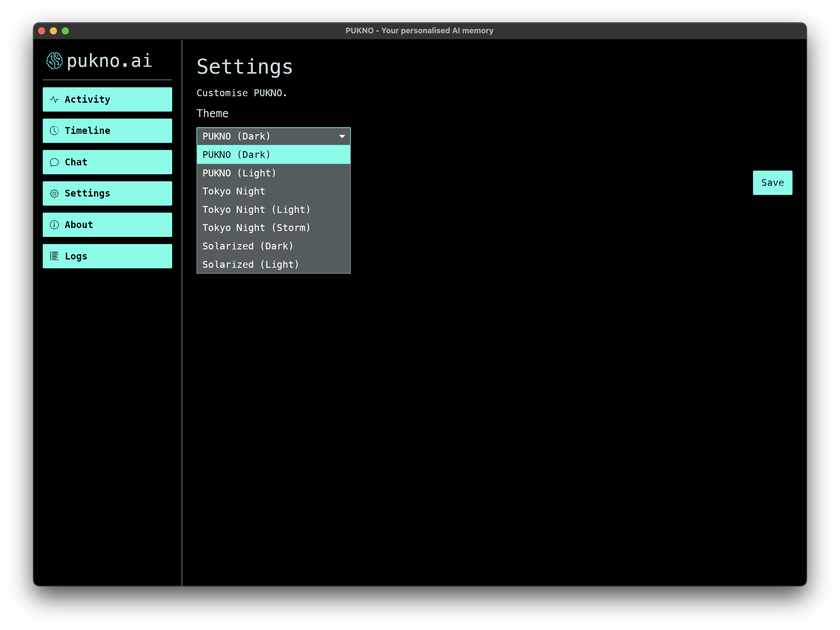Image resolution: width=840 pixels, height=630 pixels.
Task: Choose the PUKNO (Light) theme option
Action: pyautogui.click(x=273, y=173)
